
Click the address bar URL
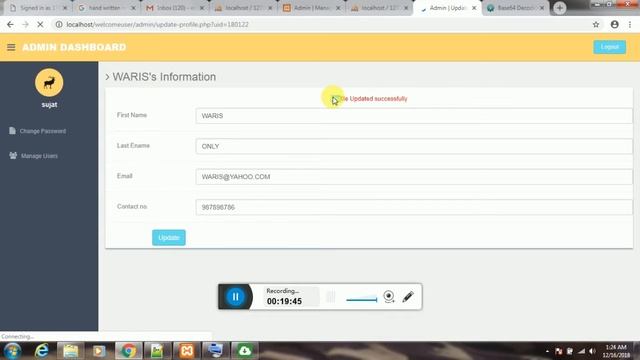[x=158, y=24]
